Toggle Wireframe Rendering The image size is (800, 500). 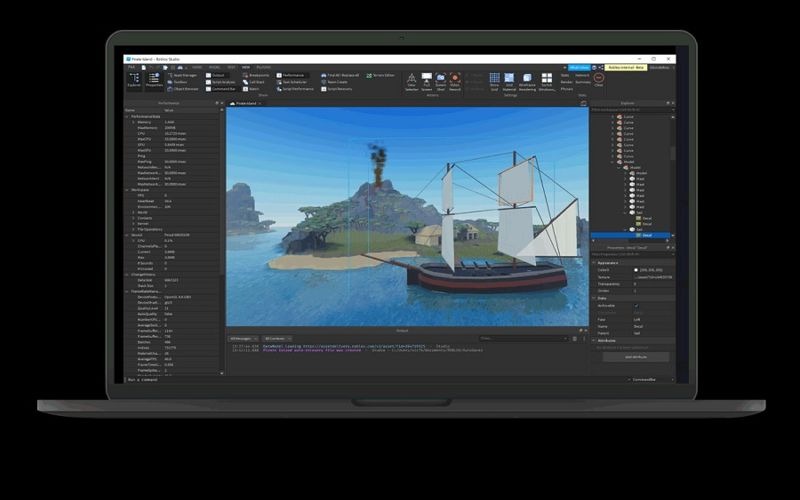[527, 82]
